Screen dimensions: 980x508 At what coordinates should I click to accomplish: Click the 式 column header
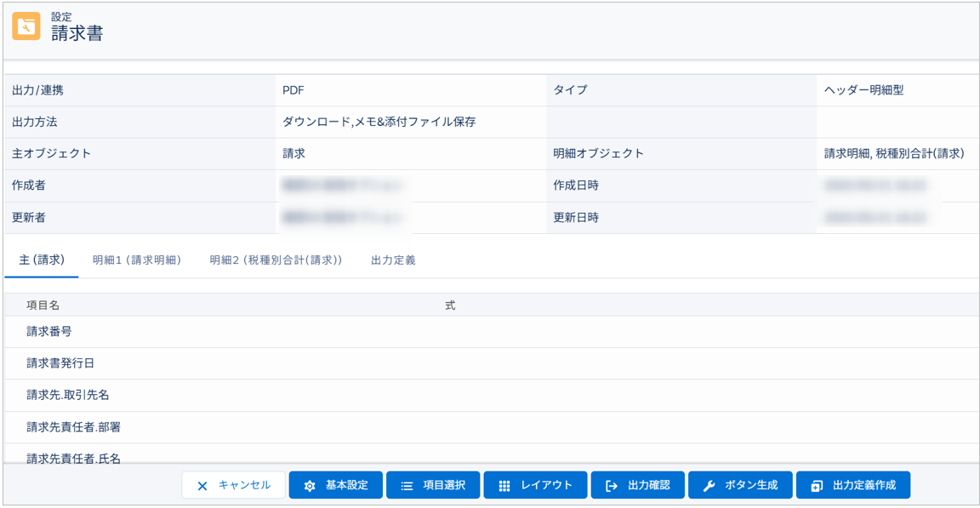tap(451, 304)
